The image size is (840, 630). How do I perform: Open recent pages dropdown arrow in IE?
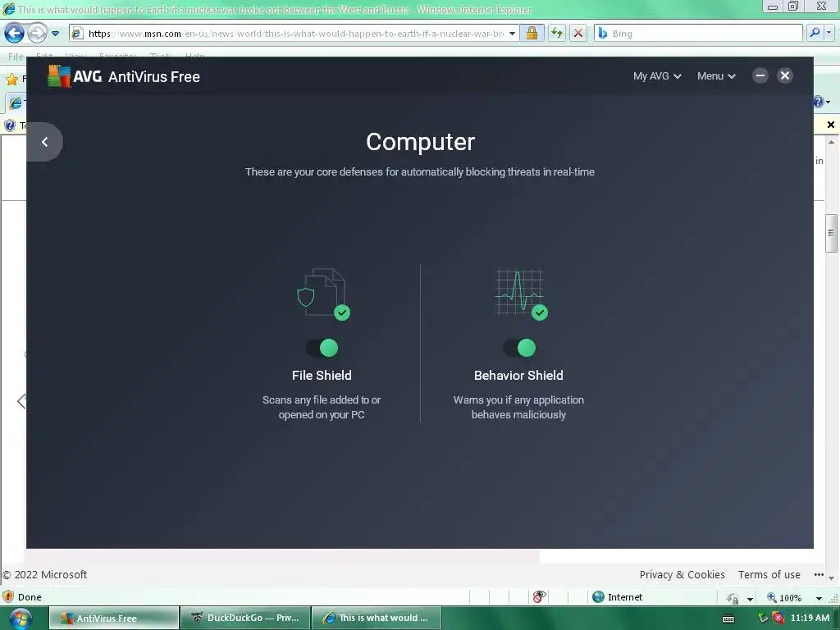(x=55, y=33)
